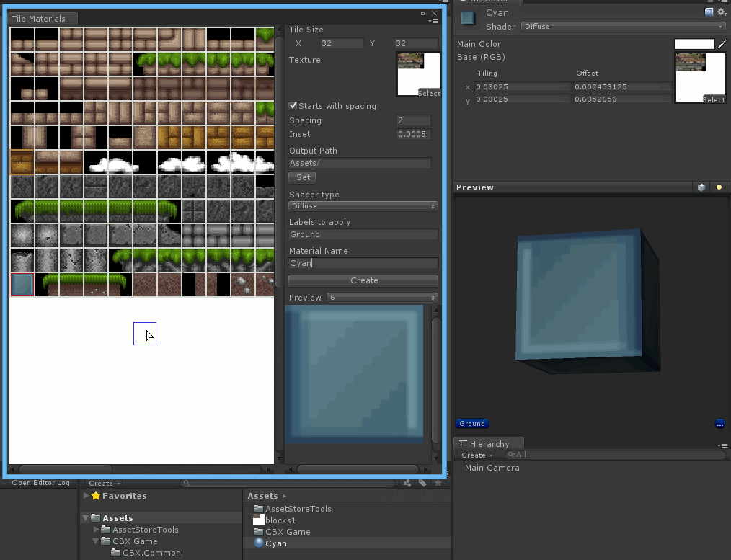The width and height of the screenshot is (731, 560).
Task: Click the Hierarchy panel options menu icon
Action: [x=722, y=445]
